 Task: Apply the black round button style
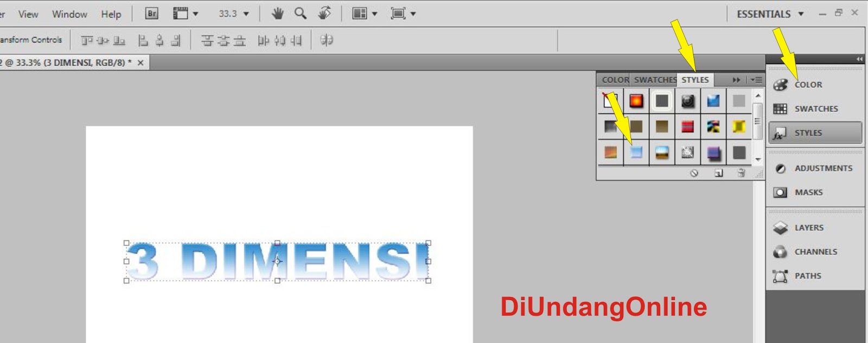[x=687, y=100]
